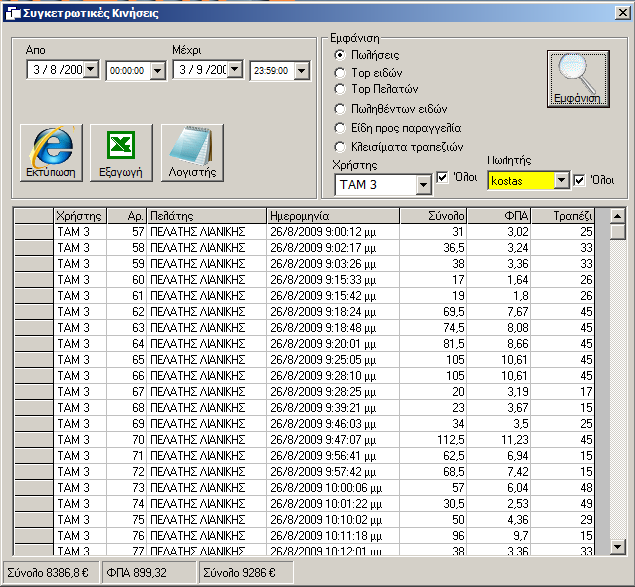Click the 7,42 ΦΠΑ cell
This screenshot has width=635, height=587.
pos(499,472)
